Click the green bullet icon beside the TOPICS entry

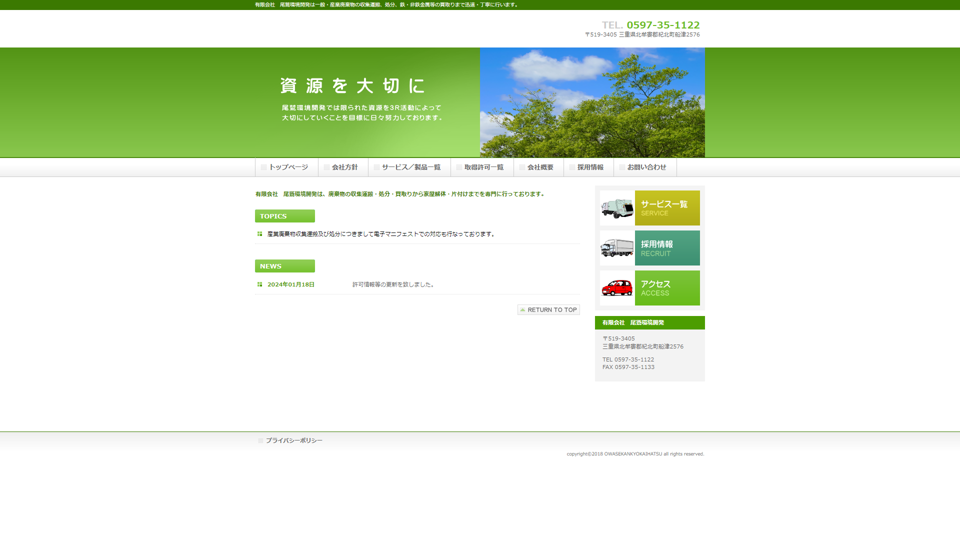click(x=260, y=234)
